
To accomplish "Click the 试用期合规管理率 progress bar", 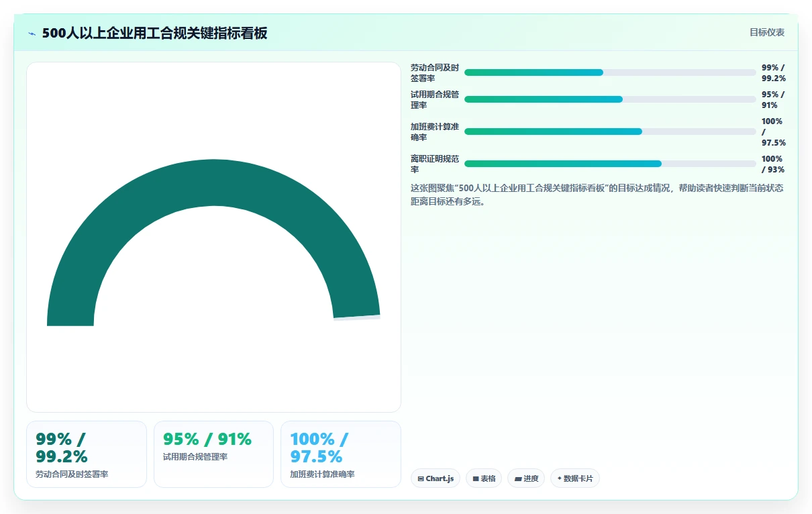I will [x=610, y=99].
